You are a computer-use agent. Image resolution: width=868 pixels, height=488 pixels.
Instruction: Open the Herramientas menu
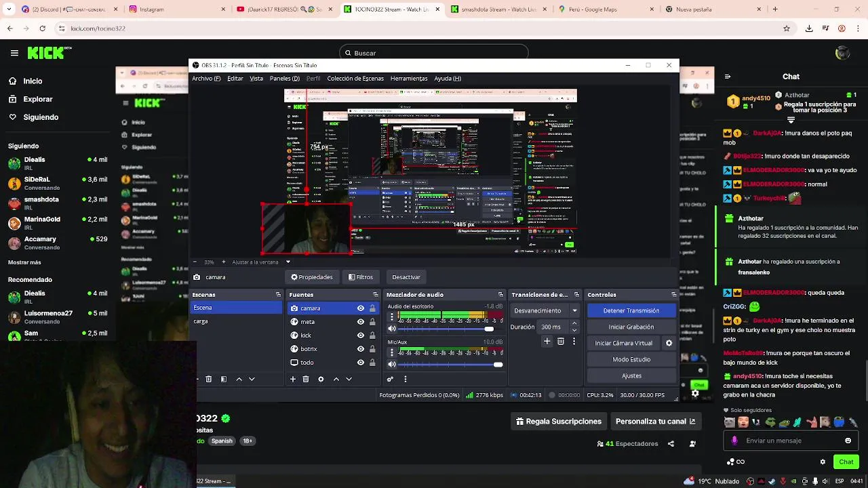point(409,79)
